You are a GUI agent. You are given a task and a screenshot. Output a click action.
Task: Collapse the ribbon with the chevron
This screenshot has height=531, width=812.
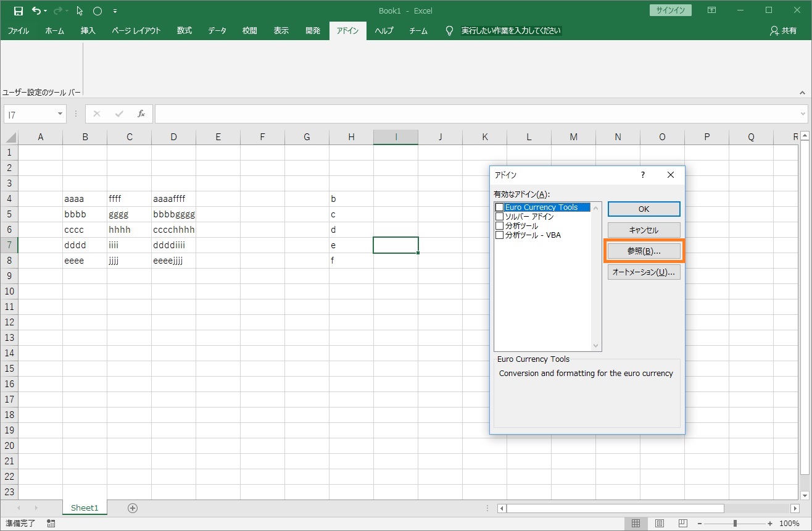point(802,91)
